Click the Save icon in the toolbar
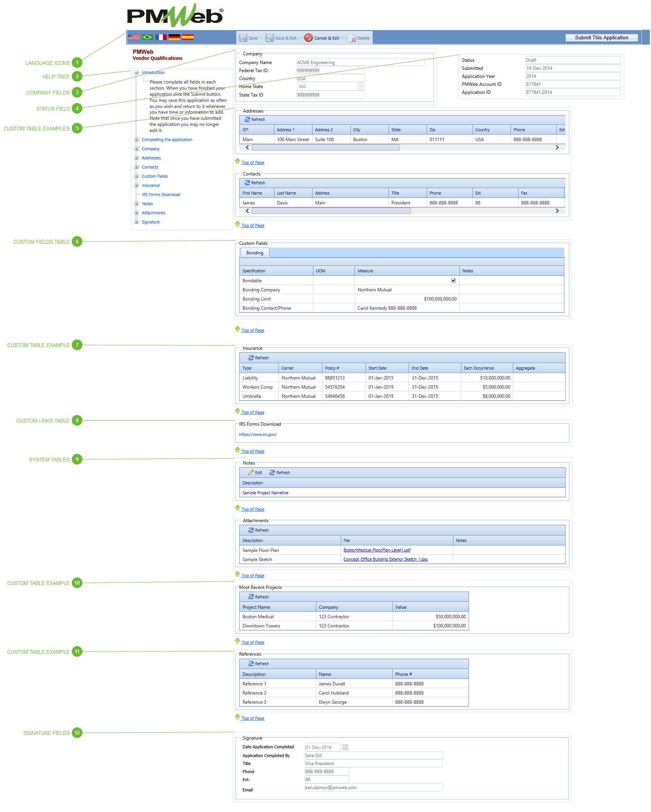 tap(243, 37)
